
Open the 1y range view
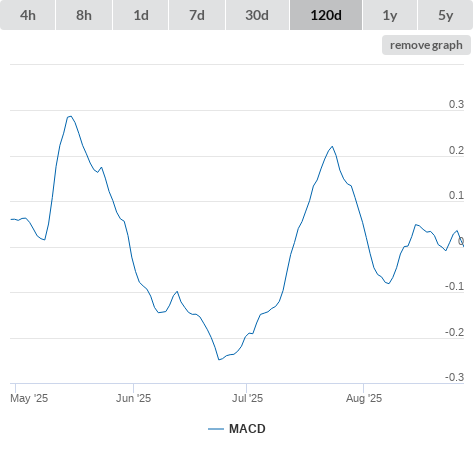(390, 15)
